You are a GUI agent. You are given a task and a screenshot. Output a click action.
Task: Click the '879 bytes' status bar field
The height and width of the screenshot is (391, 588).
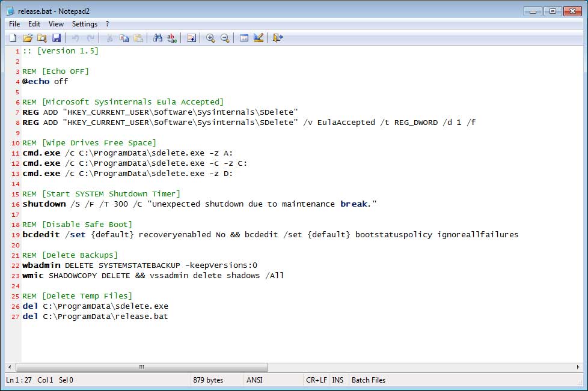point(217,380)
